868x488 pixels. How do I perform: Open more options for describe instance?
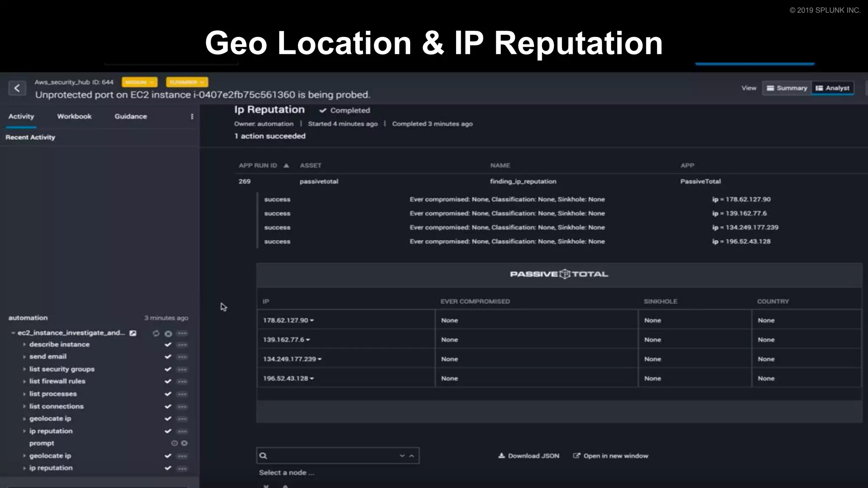pos(182,345)
